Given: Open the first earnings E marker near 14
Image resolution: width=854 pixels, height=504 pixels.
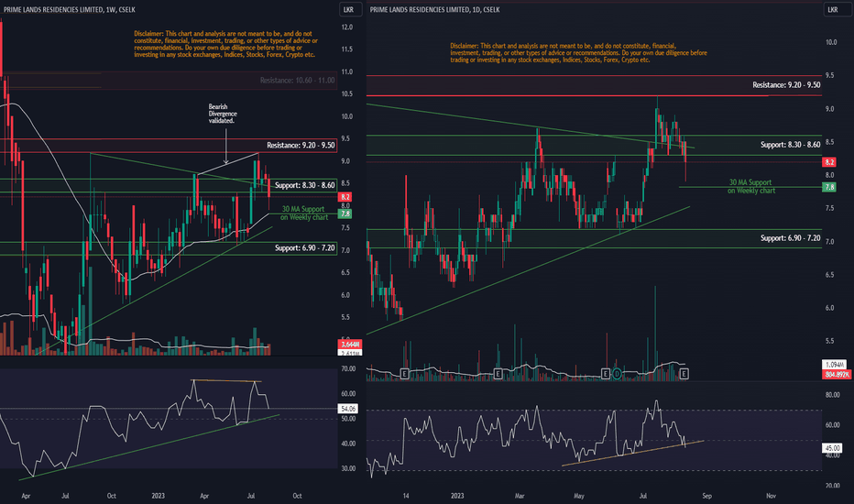Looking at the screenshot, I should coord(404,374).
